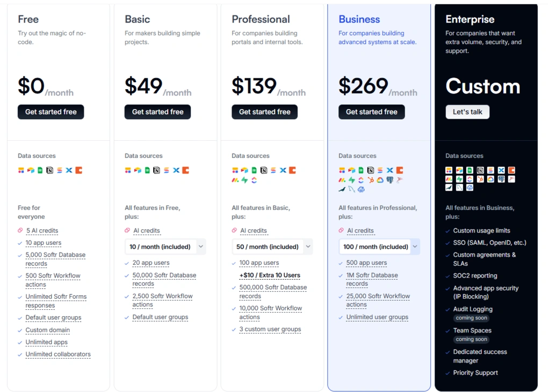Open the AI credits dropdown in Basic plan

tap(165, 246)
